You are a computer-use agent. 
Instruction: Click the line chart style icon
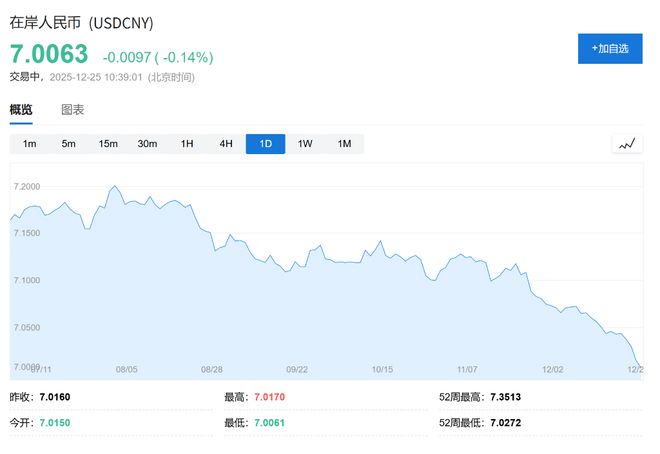pos(627,144)
